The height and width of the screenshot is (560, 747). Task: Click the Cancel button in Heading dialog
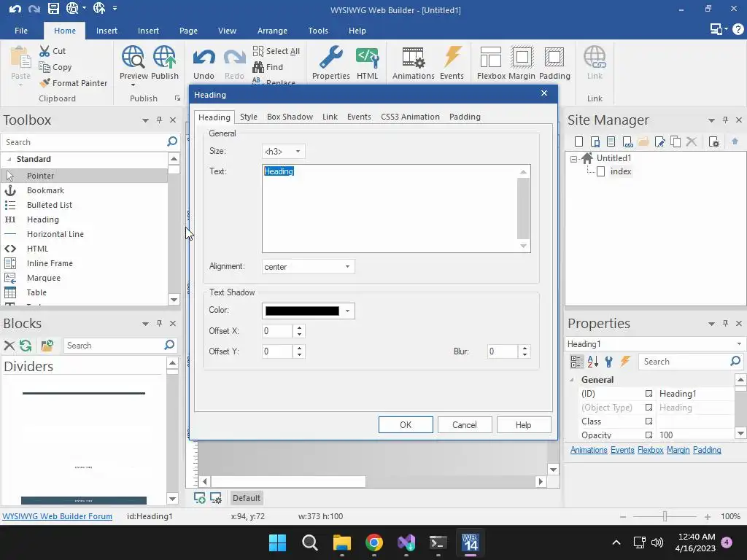465,425
